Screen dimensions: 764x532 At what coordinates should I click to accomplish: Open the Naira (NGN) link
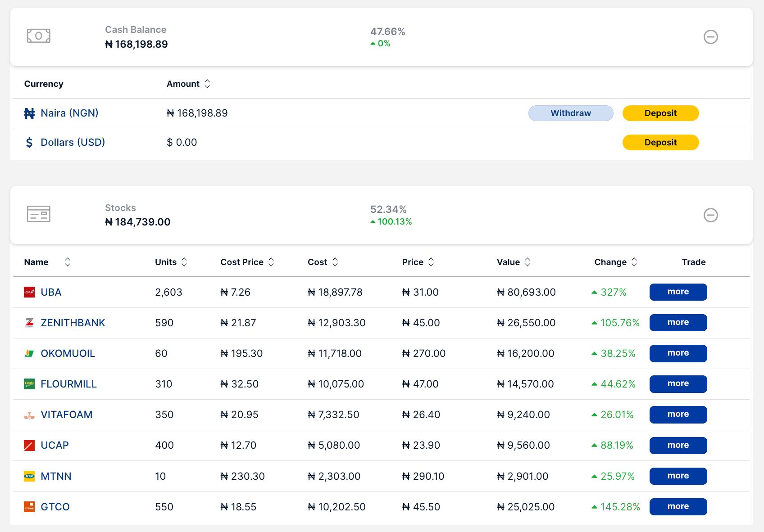pyautogui.click(x=69, y=113)
